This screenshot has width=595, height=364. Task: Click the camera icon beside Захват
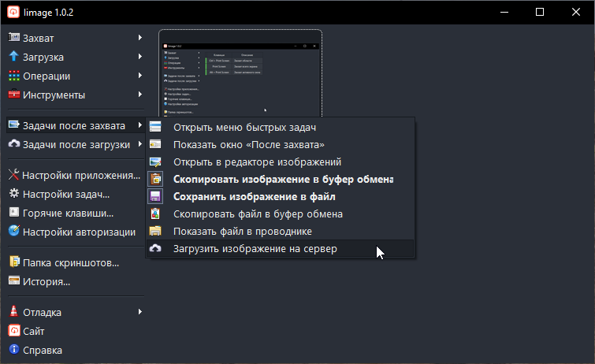(14, 37)
